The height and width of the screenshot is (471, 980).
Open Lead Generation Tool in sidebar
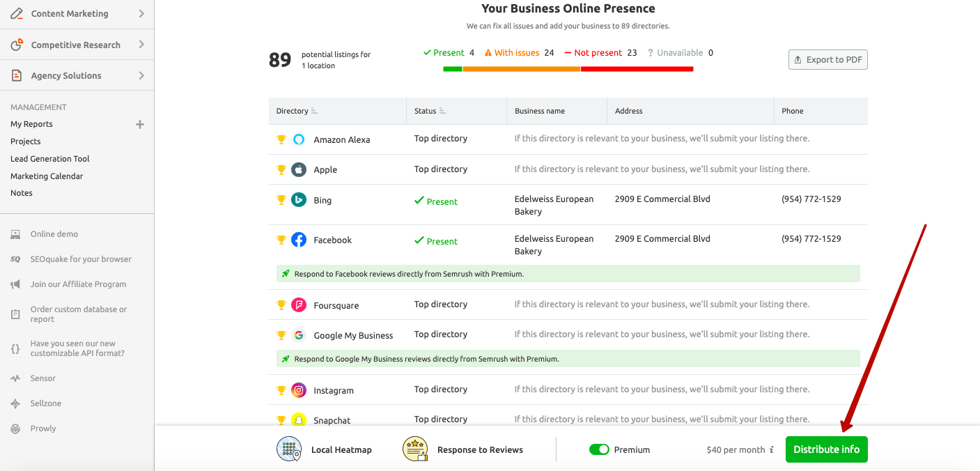tap(50, 159)
